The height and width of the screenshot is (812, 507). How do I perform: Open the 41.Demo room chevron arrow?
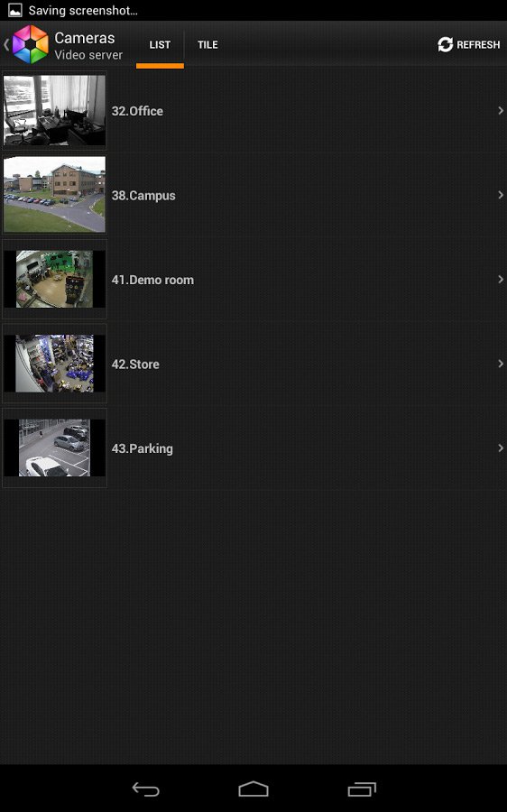[501, 279]
